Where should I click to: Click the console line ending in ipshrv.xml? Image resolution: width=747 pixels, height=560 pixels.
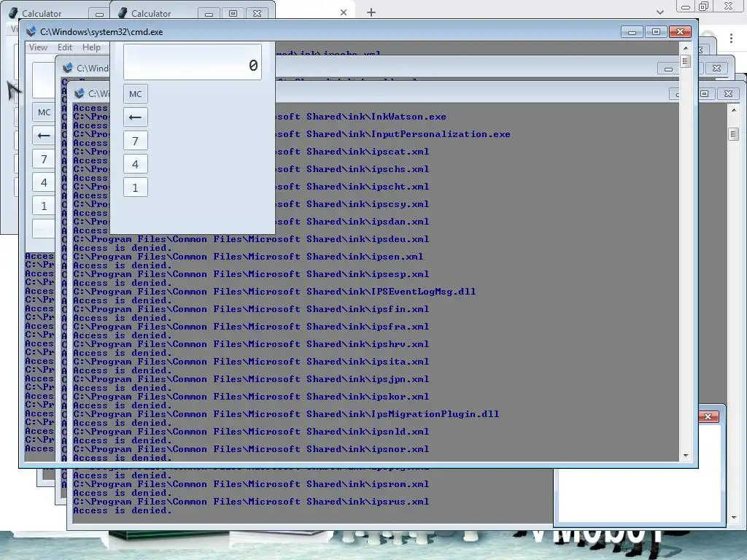click(251, 344)
